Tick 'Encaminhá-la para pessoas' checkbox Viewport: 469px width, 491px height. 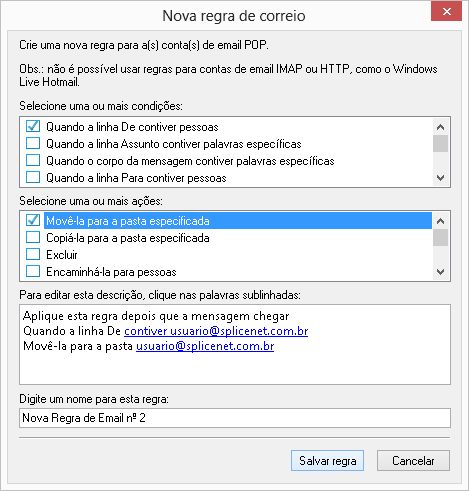point(33,272)
